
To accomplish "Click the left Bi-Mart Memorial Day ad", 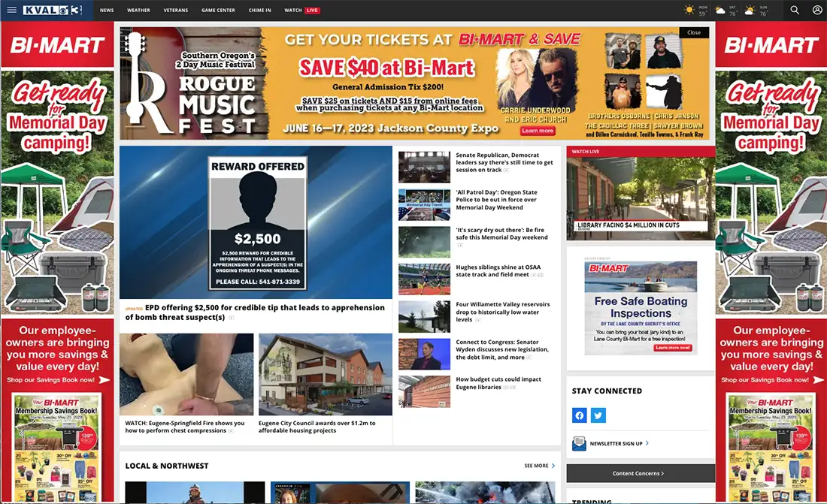I will (x=57, y=262).
